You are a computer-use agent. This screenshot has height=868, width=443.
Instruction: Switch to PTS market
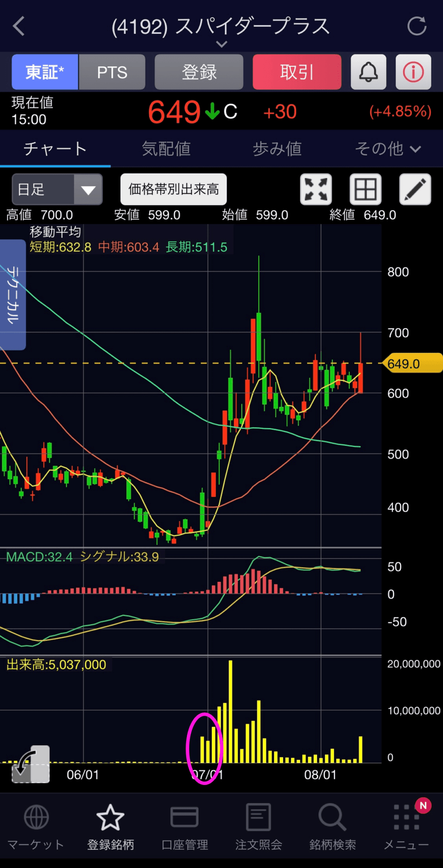pyautogui.click(x=112, y=72)
